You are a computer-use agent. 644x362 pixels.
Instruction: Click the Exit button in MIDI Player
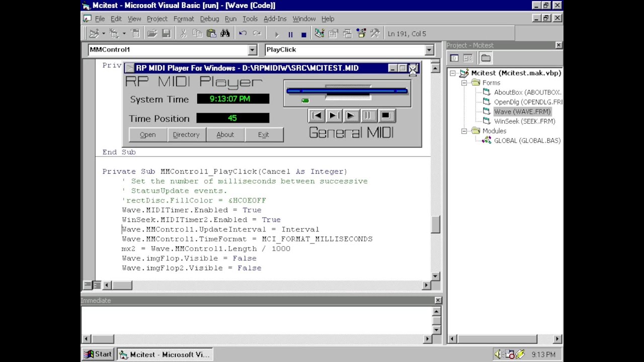[264, 135]
